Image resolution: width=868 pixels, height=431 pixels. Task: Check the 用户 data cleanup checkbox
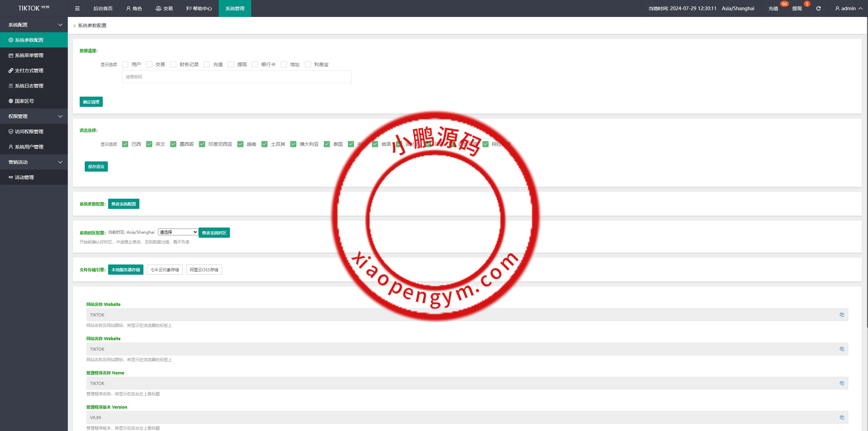pos(125,64)
